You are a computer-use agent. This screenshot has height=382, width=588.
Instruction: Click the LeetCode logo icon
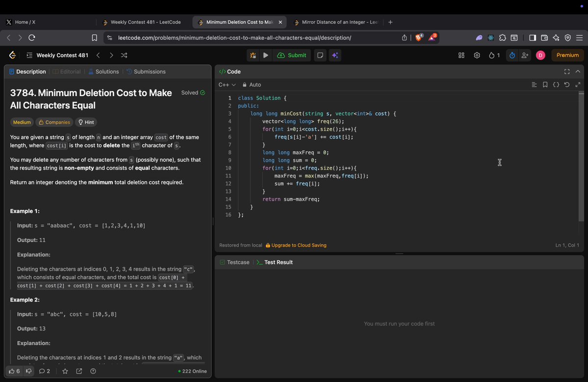(x=12, y=55)
